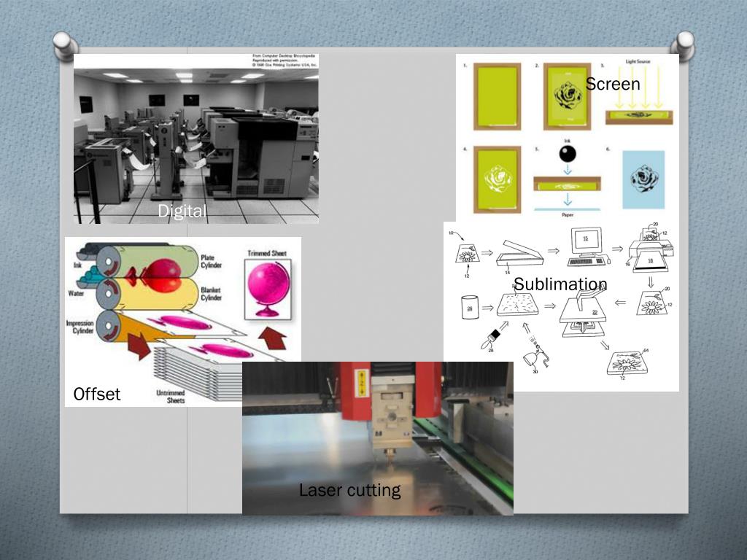Click the "Digital" caption text
The width and height of the screenshot is (747, 560).
click(182, 211)
